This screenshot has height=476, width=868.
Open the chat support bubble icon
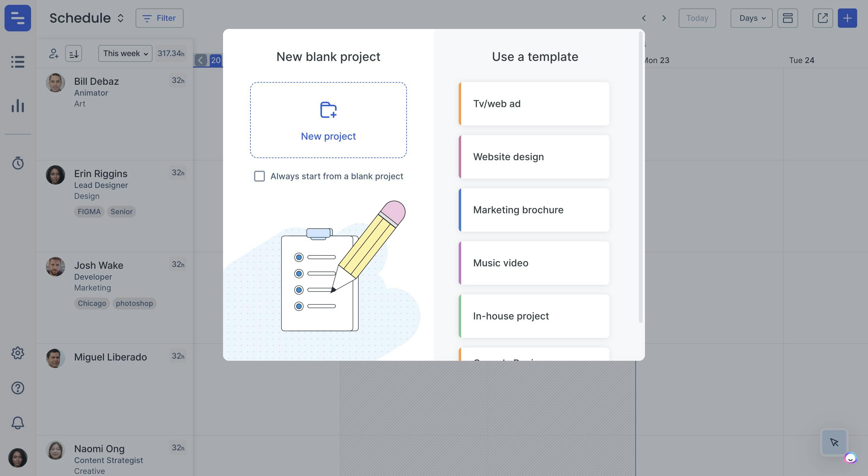850,458
